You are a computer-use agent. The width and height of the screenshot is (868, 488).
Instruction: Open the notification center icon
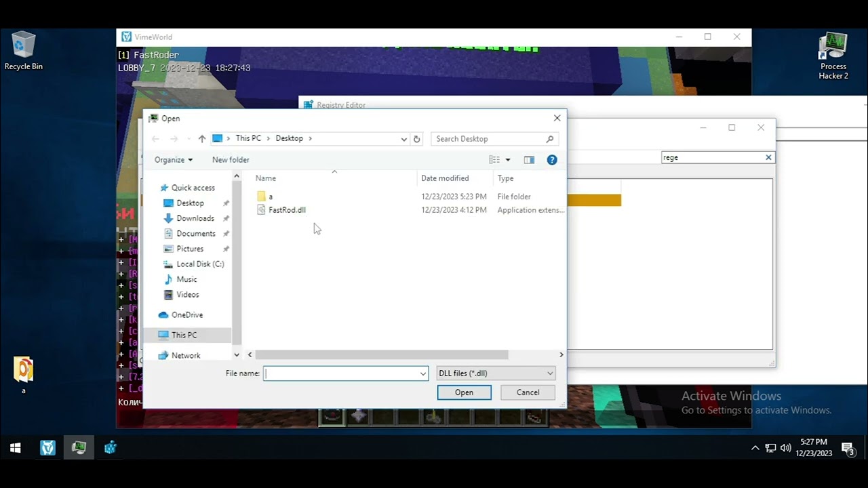coord(847,448)
